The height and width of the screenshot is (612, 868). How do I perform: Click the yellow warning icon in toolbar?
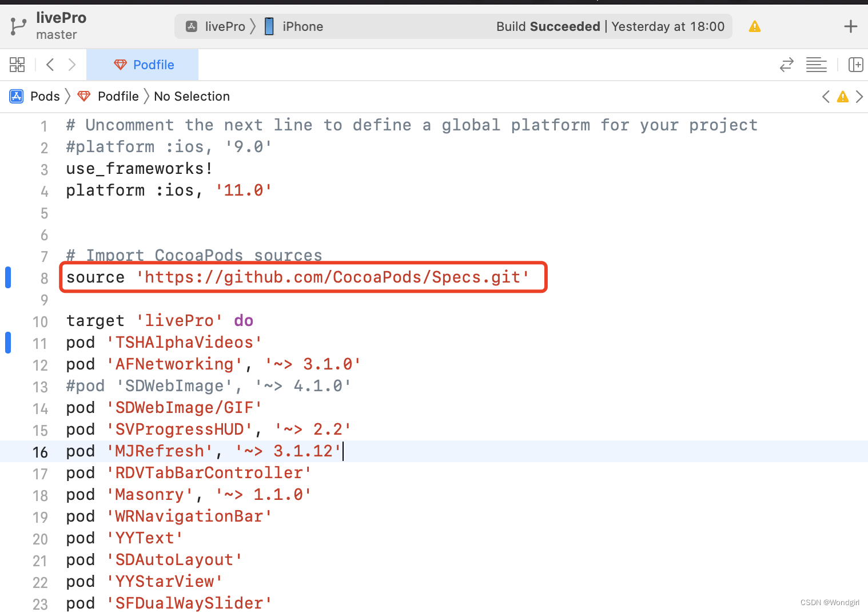755,26
